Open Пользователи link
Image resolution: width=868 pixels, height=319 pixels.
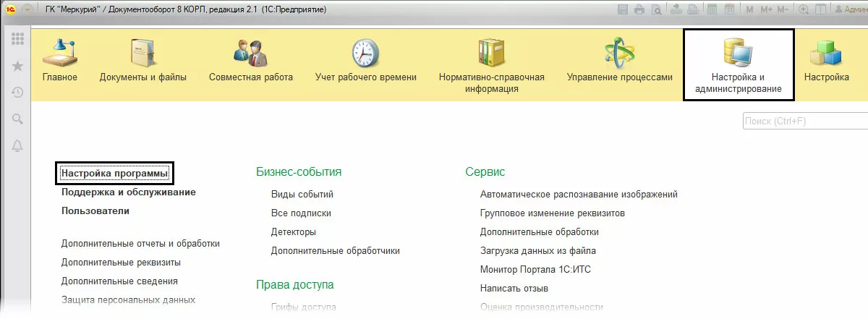coord(95,211)
